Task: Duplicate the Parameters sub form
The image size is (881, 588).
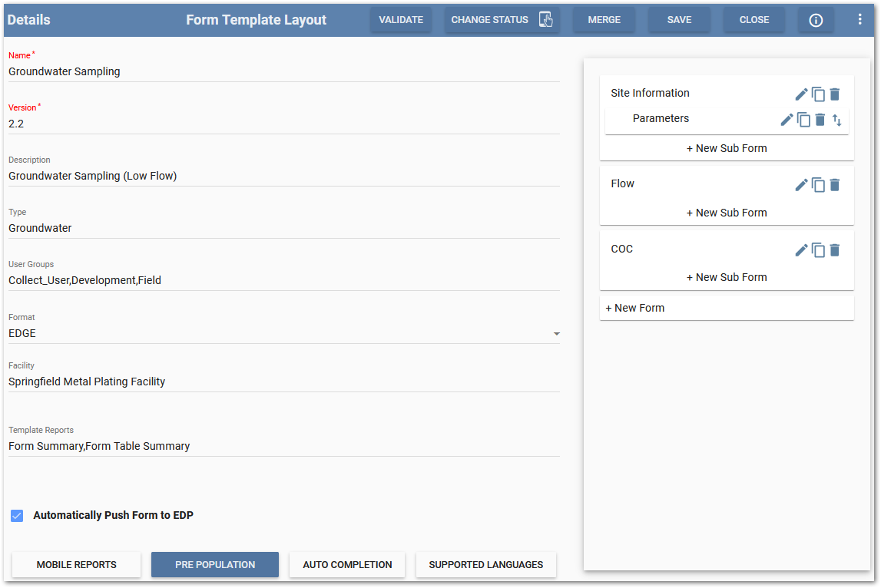Action: [x=803, y=119]
